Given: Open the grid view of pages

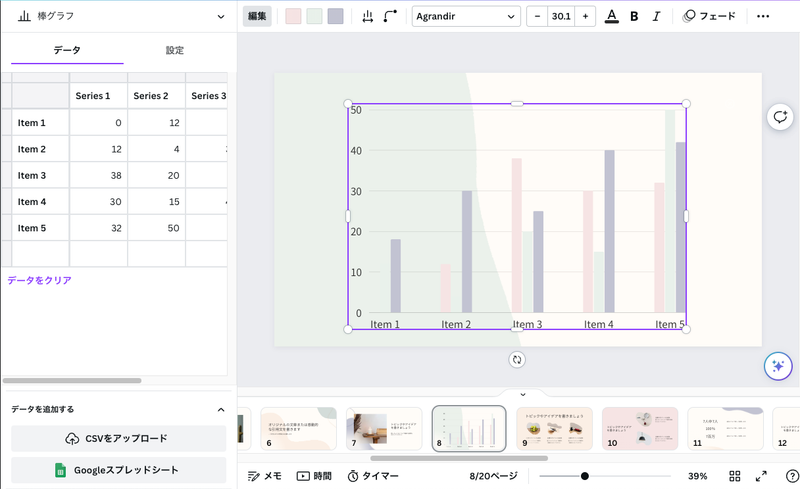Looking at the screenshot, I should [x=735, y=476].
